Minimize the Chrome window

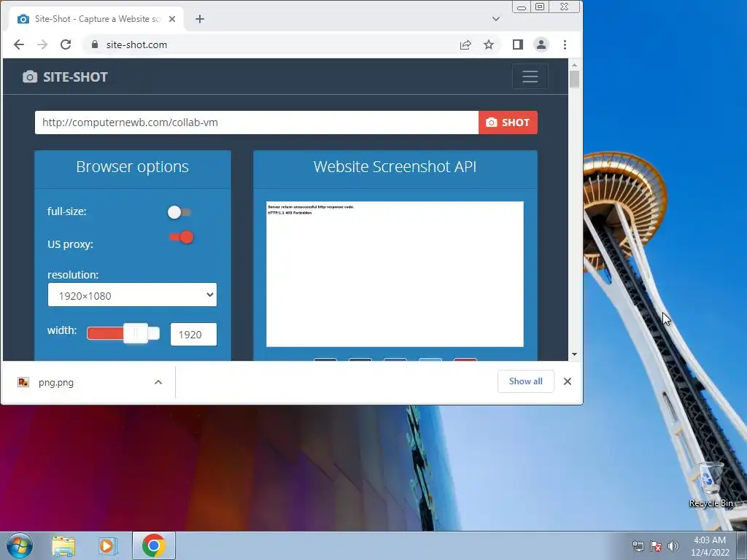click(522, 7)
